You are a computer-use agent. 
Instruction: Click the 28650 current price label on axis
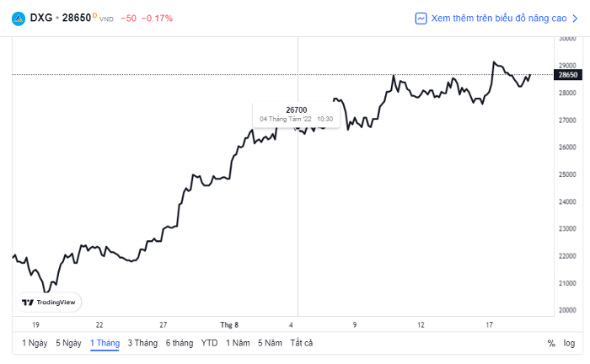[568, 74]
